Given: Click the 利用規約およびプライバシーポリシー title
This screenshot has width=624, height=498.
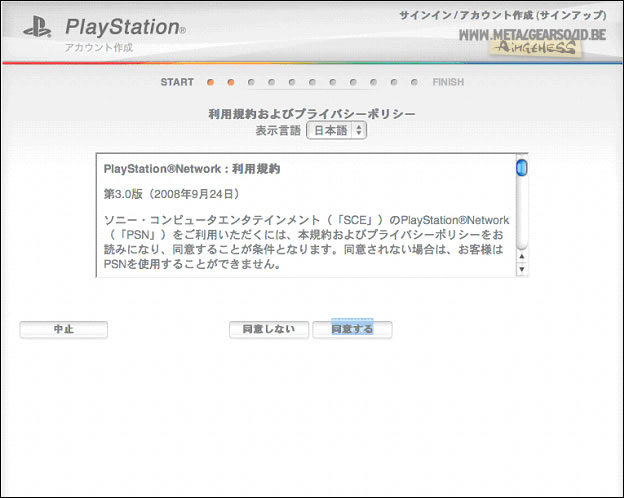Looking at the screenshot, I should [x=312, y=114].
